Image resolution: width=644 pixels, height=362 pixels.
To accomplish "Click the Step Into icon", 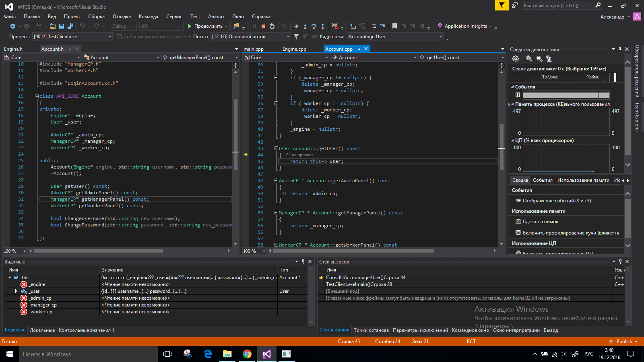I will (x=305, y=26).
